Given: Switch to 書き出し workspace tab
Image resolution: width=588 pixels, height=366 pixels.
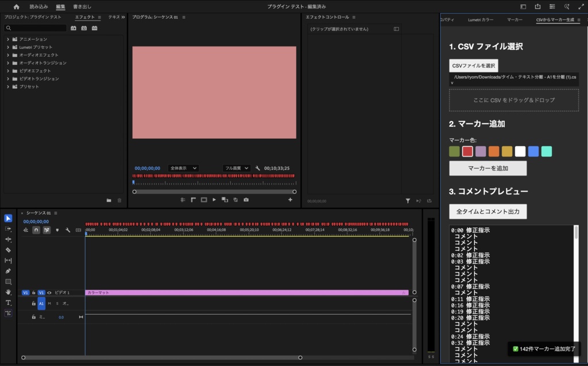Looking at the screenshot, I should coord(82,6).
